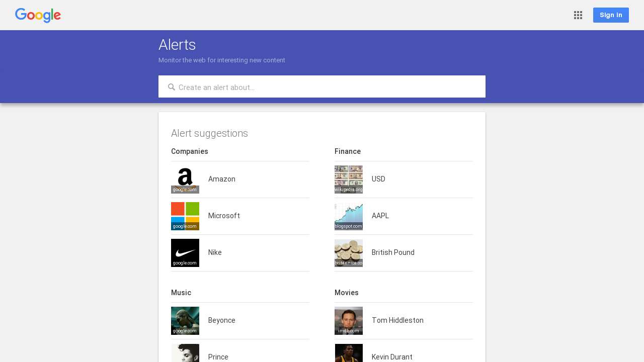Click the Finance category heading

click(x=348, y=151)
